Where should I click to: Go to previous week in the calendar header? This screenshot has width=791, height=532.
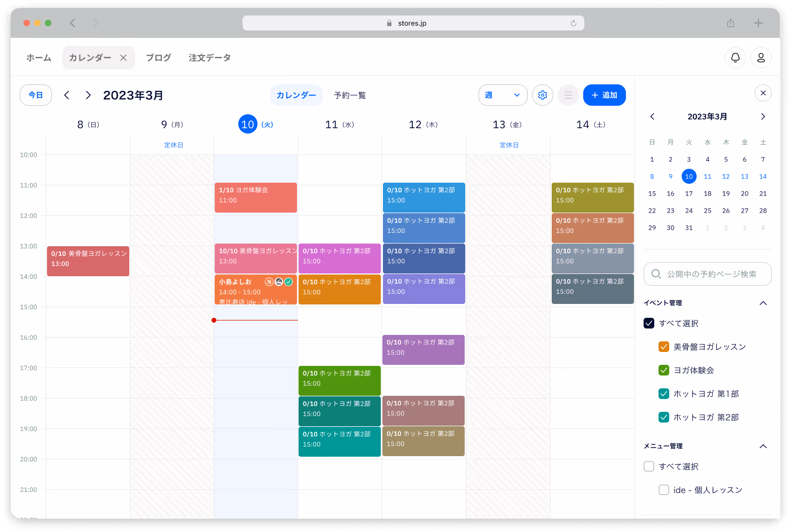(67, 95)
